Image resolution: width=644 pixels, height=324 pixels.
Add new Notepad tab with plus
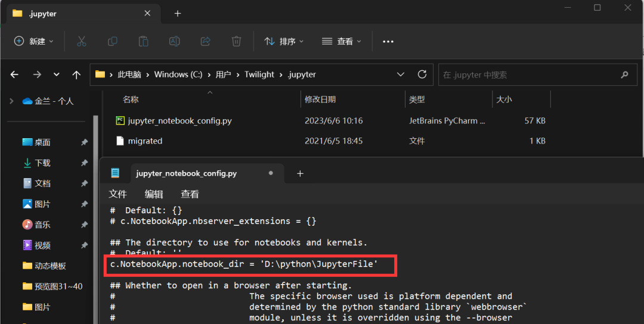click(300, 173)
